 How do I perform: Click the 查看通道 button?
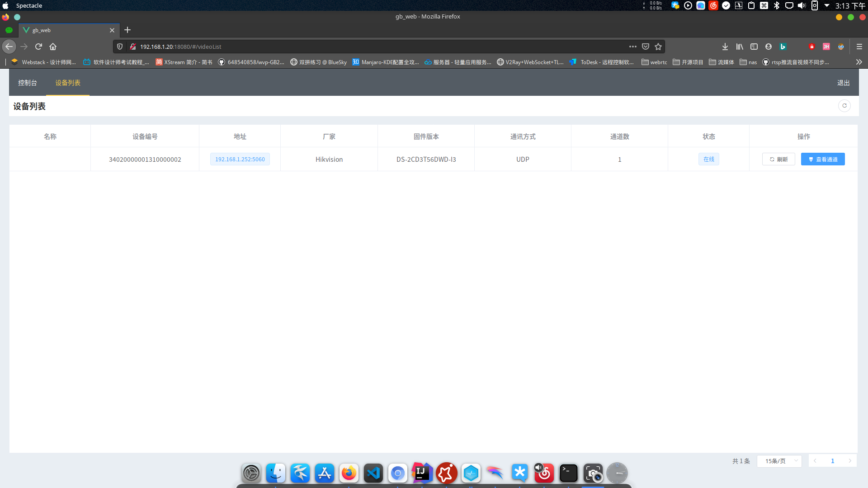[823, 159]
